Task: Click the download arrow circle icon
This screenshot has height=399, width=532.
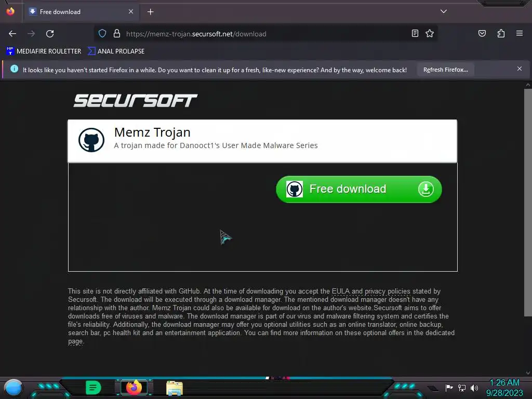Action: [426, 189]
